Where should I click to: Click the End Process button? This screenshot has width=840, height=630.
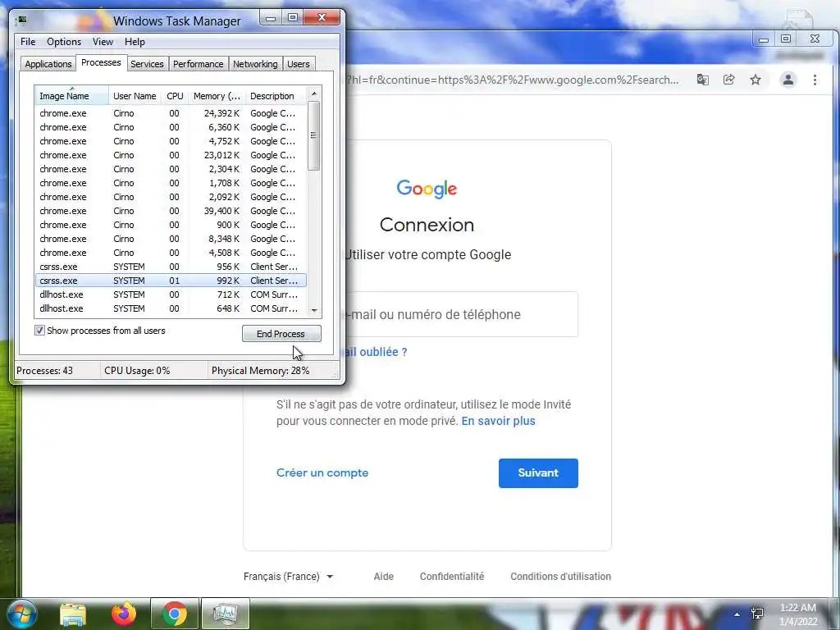[281, 333]
